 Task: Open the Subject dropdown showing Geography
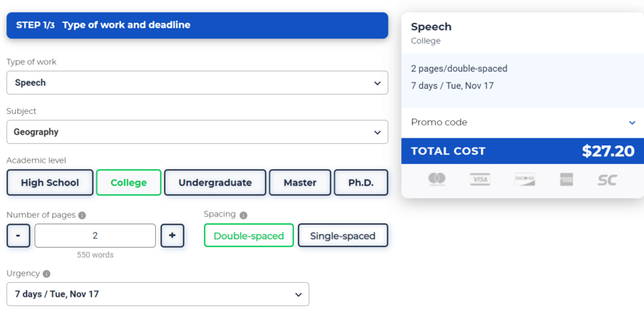click(x=197, y=132)
